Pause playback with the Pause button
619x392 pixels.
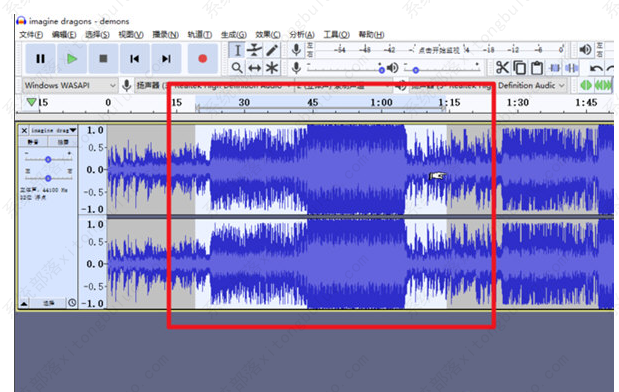click(40, 59)
